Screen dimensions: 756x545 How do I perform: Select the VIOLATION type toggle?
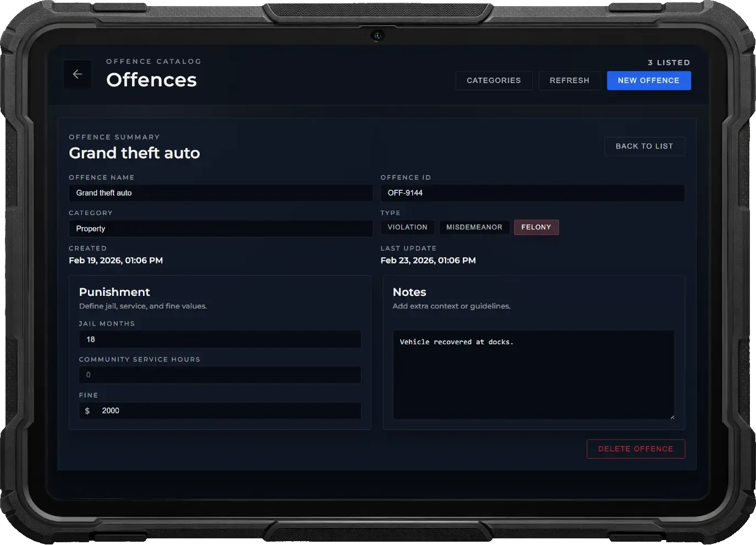[407, 227]
